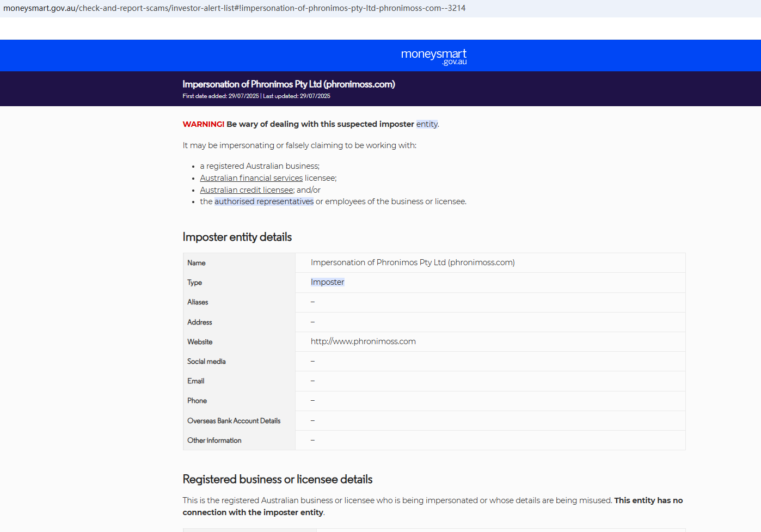Click the sentence starting It may be impersonating
Screen dimensions: 761x532
tap(299, 145)
